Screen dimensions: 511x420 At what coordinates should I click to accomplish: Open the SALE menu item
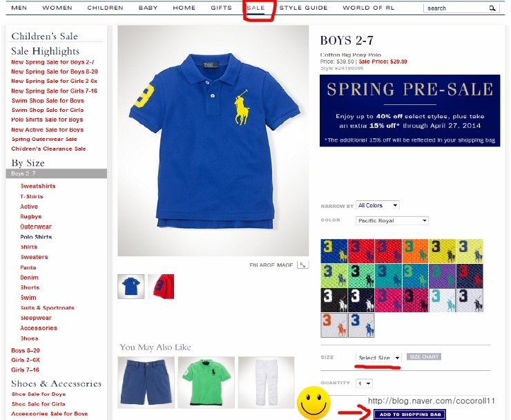[x=256, y=8]
